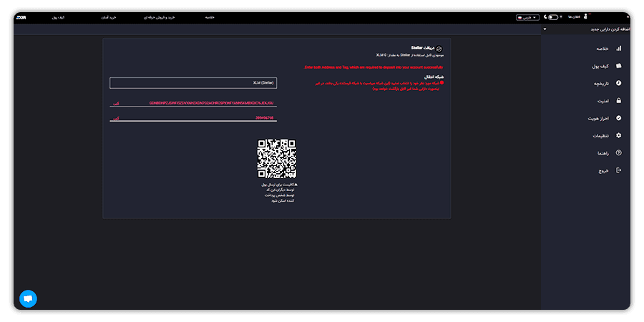The image size is (644, 322).
Task: Open the XLM (Stellar) network selector
Action: point(193,83)
